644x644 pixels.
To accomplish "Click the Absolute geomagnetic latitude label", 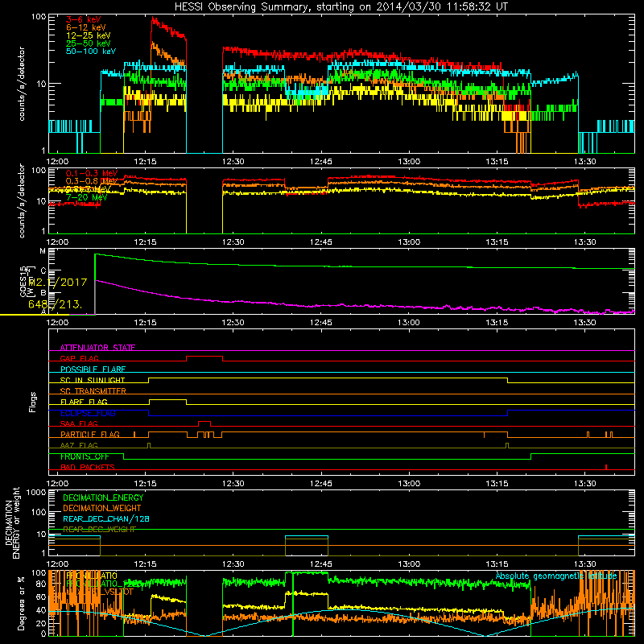I will (556, 576).
